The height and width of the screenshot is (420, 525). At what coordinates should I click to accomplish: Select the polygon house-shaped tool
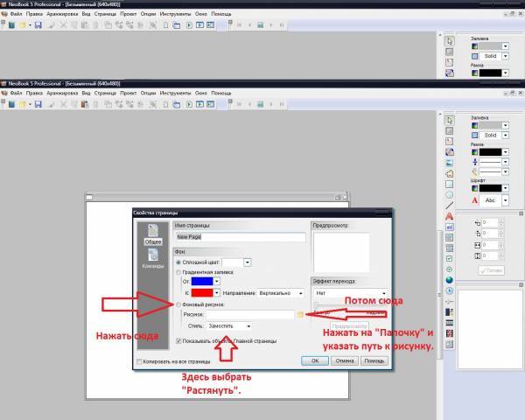click(x=450, y=173)
